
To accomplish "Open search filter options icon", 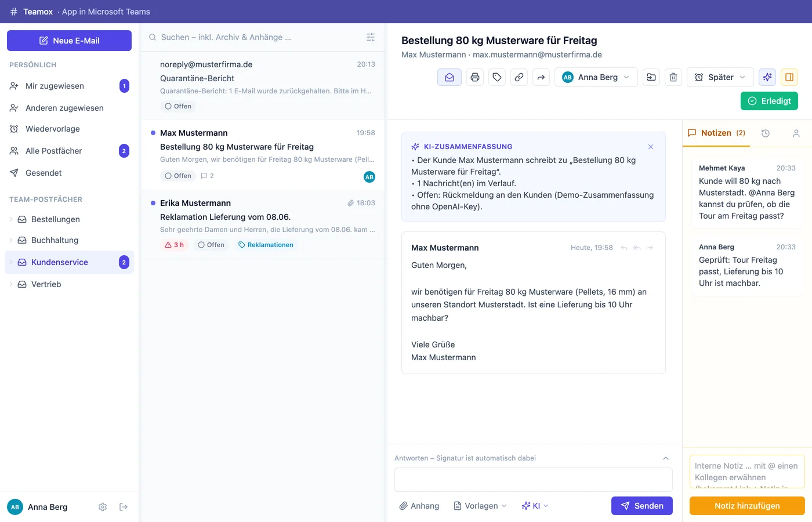I will [x=371, y=37].
